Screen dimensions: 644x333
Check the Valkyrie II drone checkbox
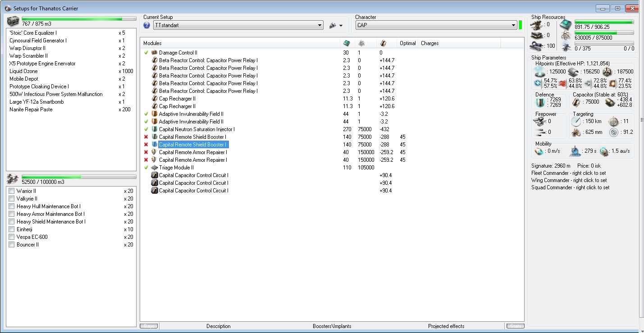pos(12,199)
